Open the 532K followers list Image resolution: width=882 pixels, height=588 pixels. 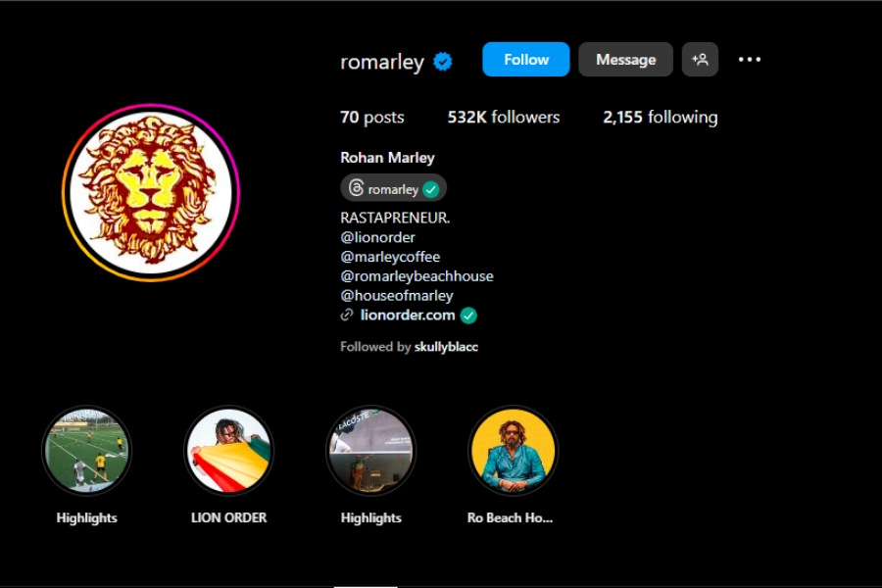coord(504,117)
